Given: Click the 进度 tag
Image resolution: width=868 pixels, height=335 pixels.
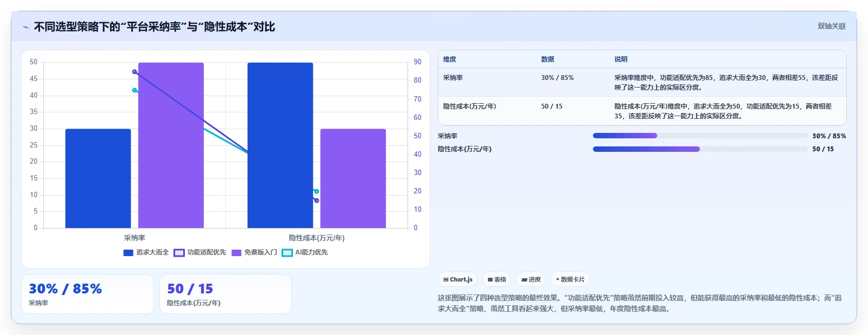Looking at the screenshot, I should [531, 279].
